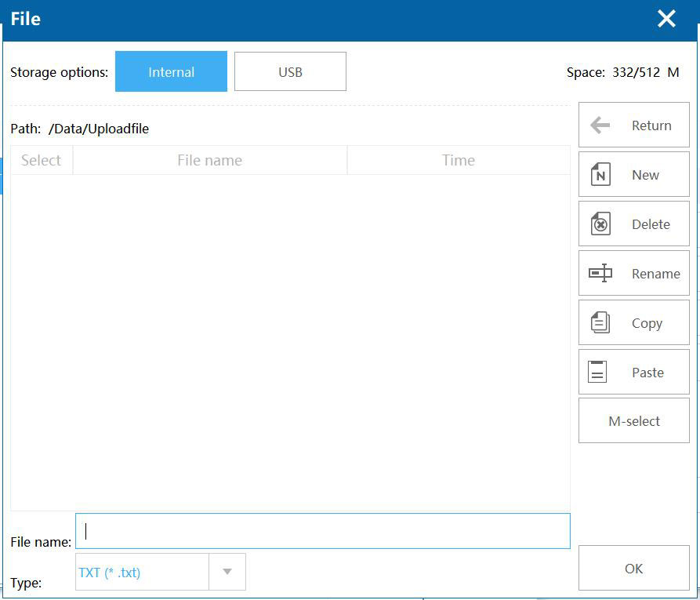The image size is (700, 600).
Task: Click the Copy button label
Action: [647, 323]
